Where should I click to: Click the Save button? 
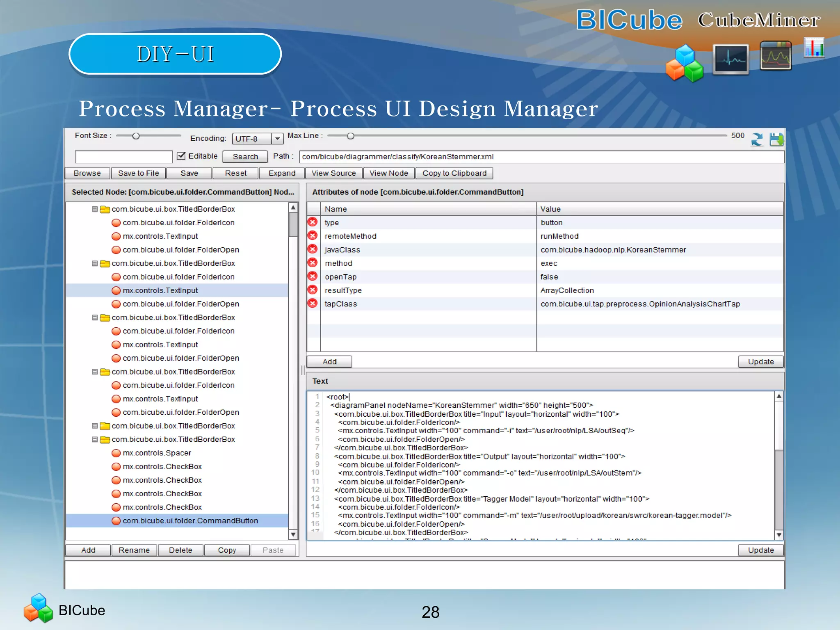click(x=189, y=173)
